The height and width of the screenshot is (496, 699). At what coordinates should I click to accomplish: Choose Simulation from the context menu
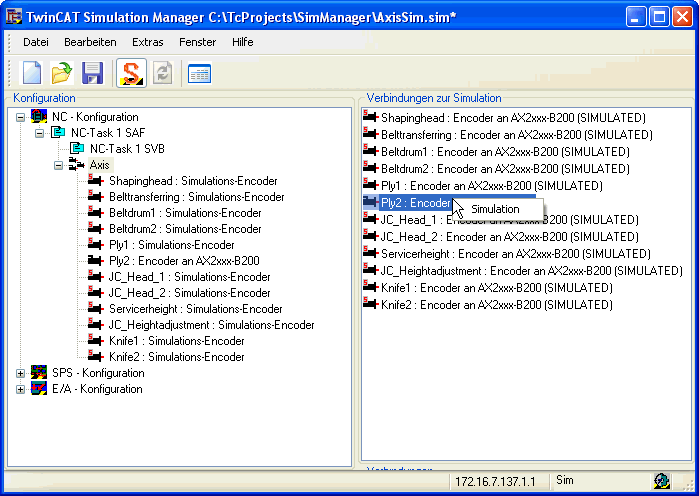coord(498,209)
